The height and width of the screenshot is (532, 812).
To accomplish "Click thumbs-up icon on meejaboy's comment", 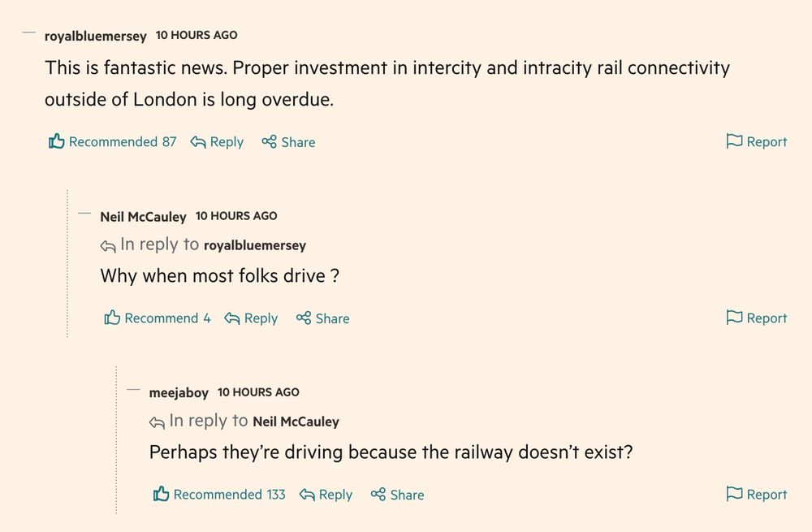I will tap(161, 494).
